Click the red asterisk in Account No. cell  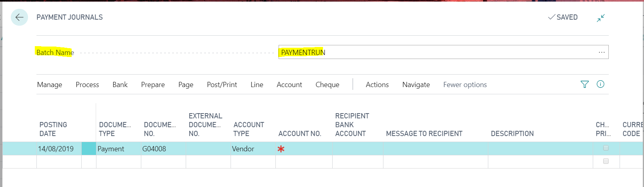281,149
